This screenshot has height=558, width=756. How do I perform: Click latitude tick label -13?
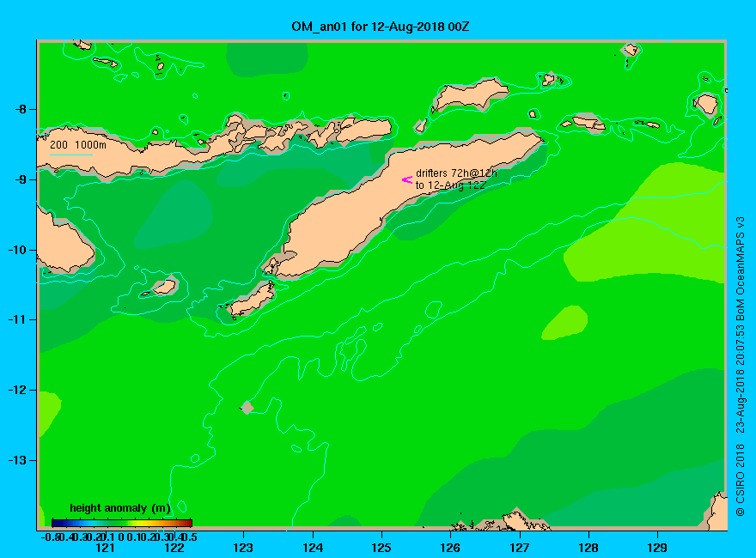click(x=17, y=460)
